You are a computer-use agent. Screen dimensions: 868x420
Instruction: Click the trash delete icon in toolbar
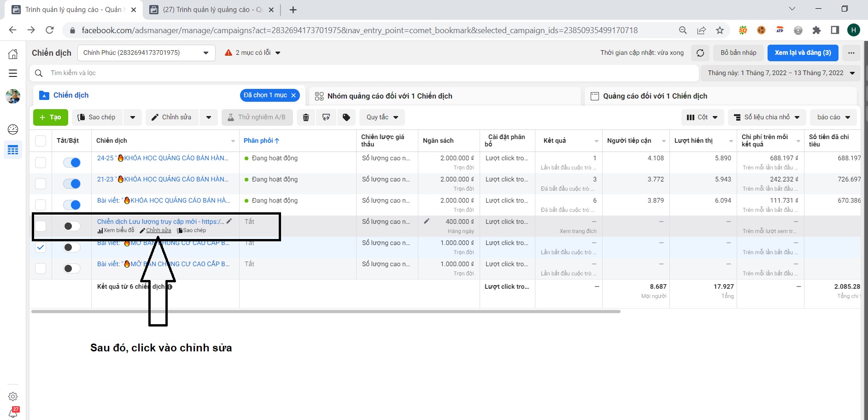(x=305, y=117)
